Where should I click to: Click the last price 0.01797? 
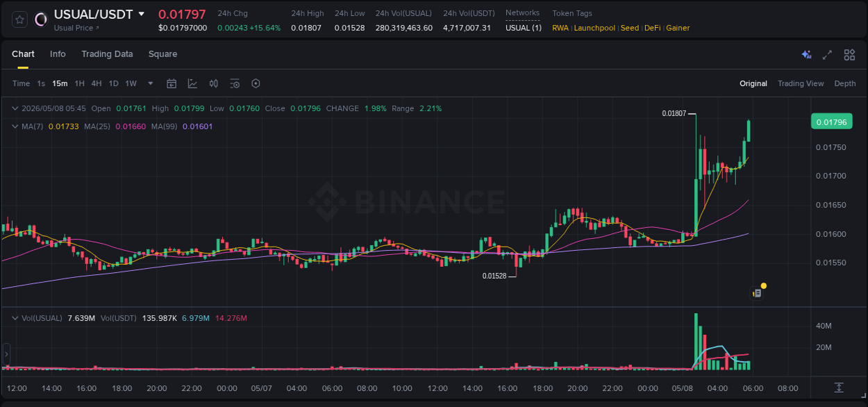(182, 14)
